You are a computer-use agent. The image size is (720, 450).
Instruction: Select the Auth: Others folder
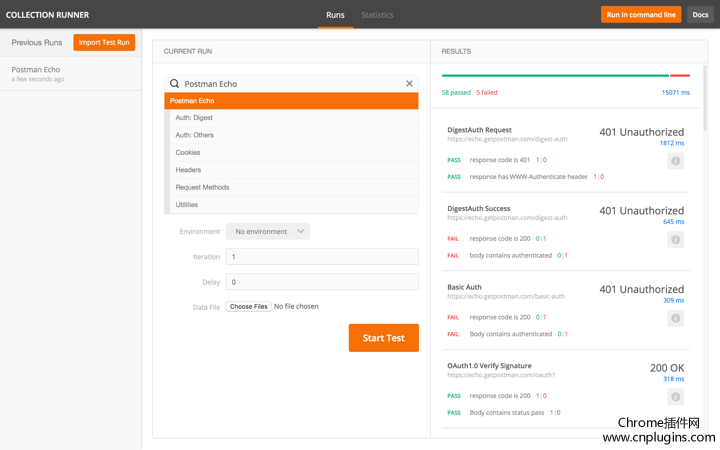(294, 135)
